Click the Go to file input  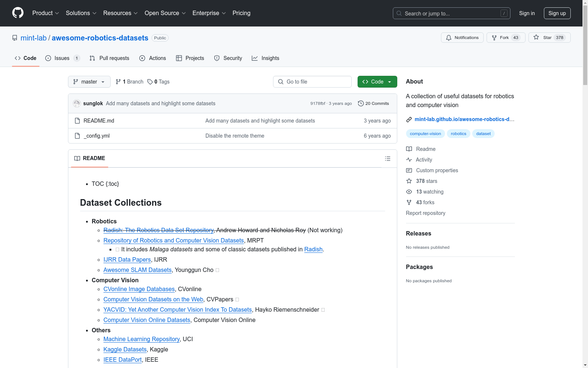pyautogui.click(x=312, y=82)
